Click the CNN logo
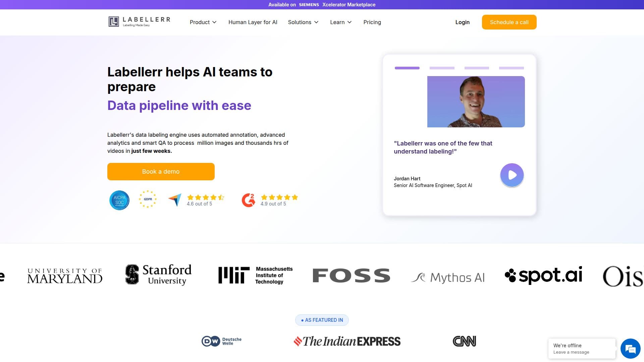Image resolution: width=644 pixels, height=362 pixels. click(x=464, y=341)
